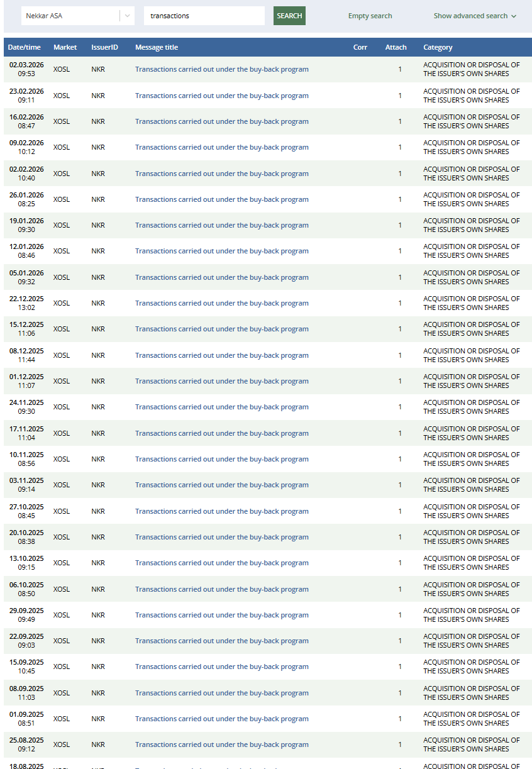Open the 23.02.2026 buy-back transactions message
Screen dimensions: 532x769
[221, 96]
